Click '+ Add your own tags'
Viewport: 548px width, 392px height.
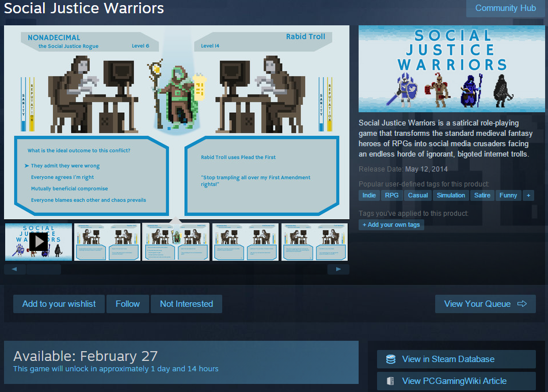[x=391, y=224]
